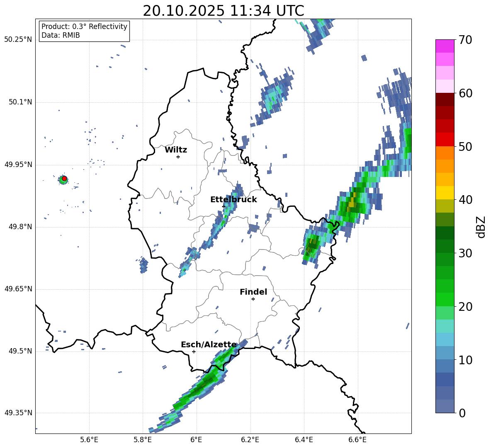491x448 pixels.
Task: Select the Wiltz city label
Action: pos(176,150)
